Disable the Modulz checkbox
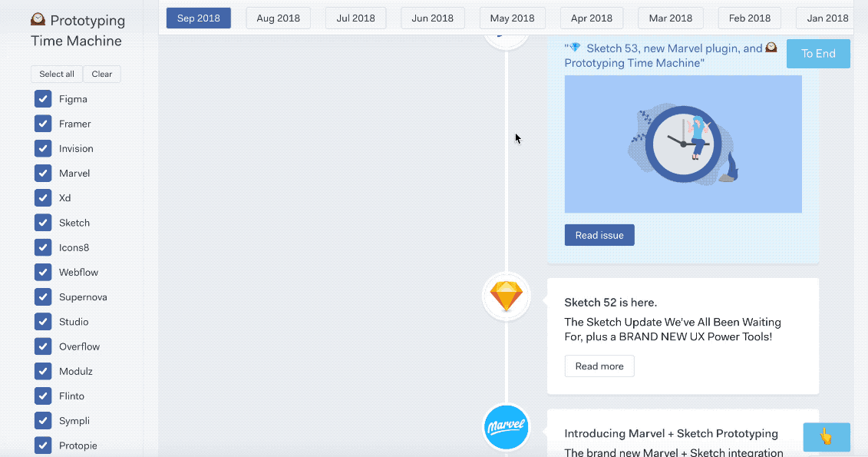 coord(43,370)
